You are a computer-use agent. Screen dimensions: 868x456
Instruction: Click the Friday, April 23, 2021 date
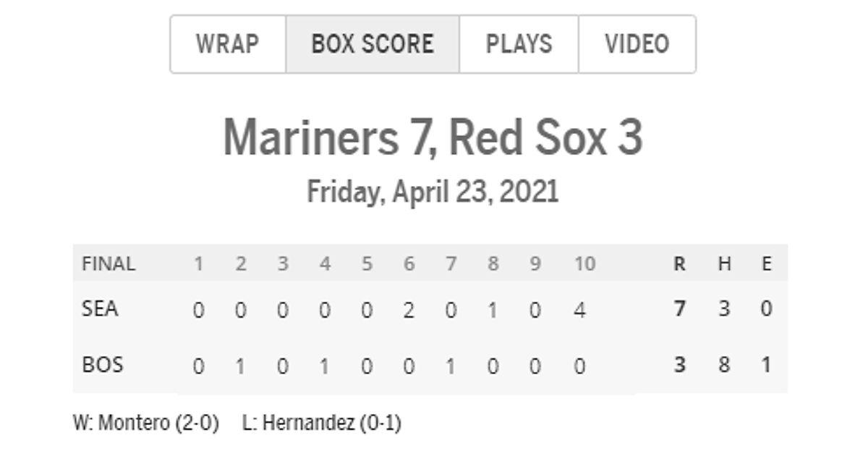point(433,192)
